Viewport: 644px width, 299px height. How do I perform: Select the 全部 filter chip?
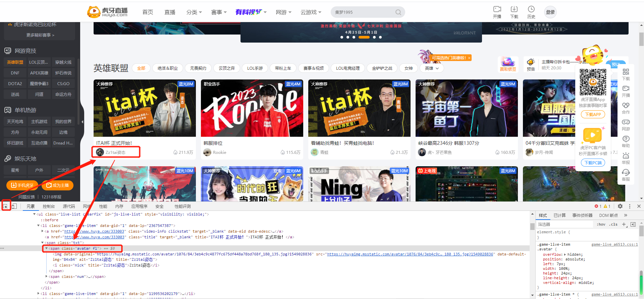click(x=141, y=68)
